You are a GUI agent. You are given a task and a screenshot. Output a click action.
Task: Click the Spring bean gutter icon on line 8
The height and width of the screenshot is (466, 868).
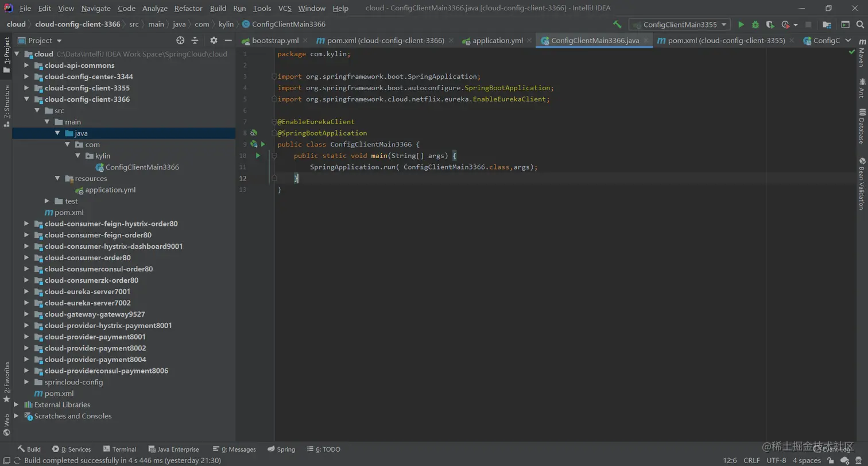[253, 133]
